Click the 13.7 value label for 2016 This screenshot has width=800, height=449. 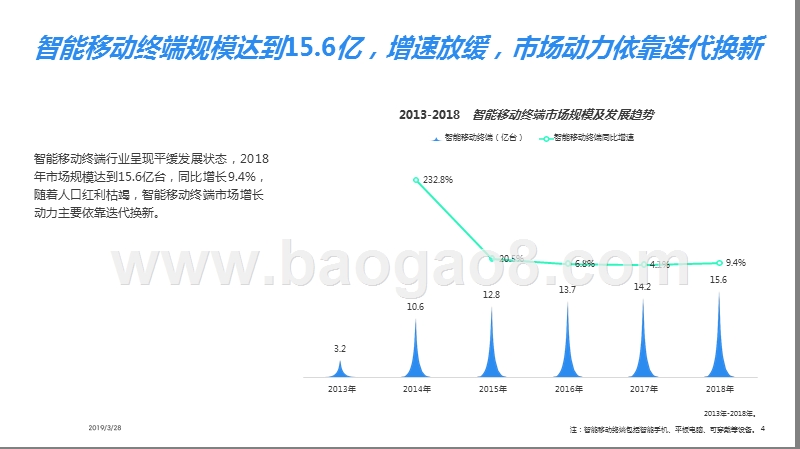coord(567,290)
